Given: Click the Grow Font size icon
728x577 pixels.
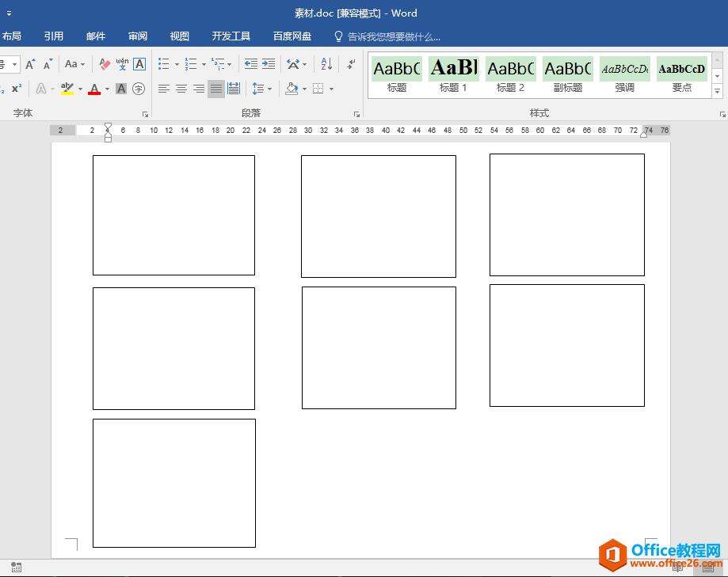Looking at the screenshot, I should coord(30,64).
